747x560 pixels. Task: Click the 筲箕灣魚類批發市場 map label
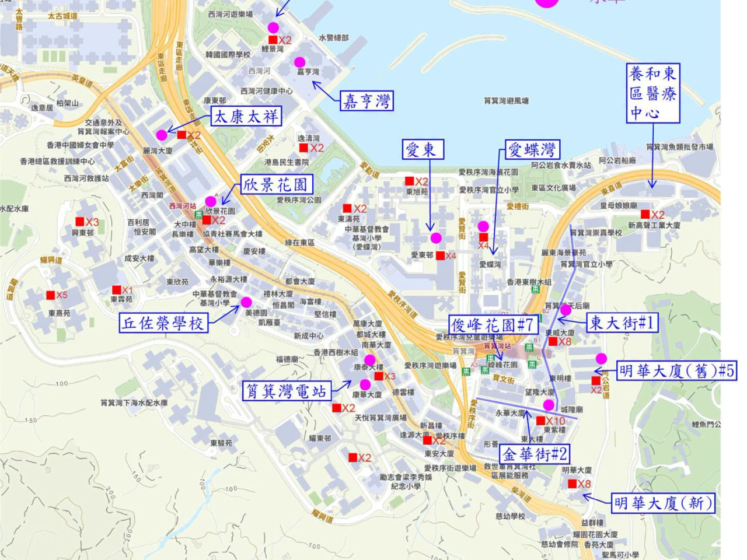(680, 147)
